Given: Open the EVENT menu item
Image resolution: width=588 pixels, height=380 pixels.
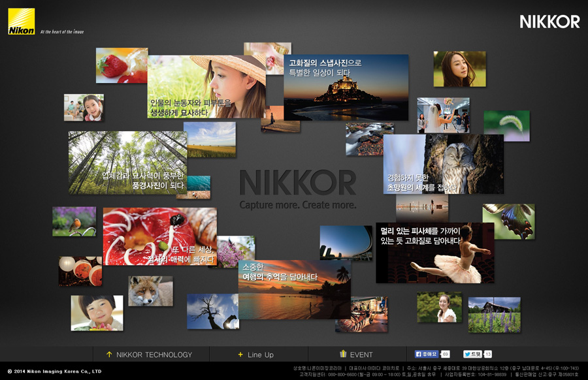Looking at the screenshot, I should point(361,355).
